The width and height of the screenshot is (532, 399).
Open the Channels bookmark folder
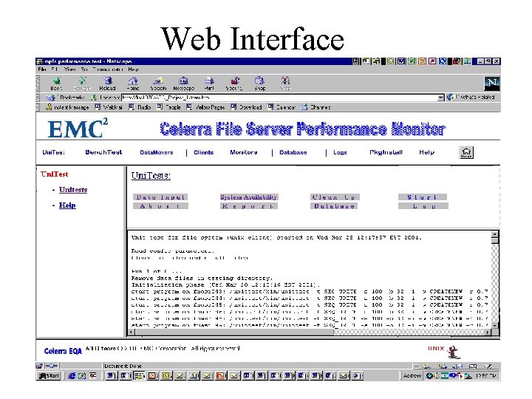(316, 107)
